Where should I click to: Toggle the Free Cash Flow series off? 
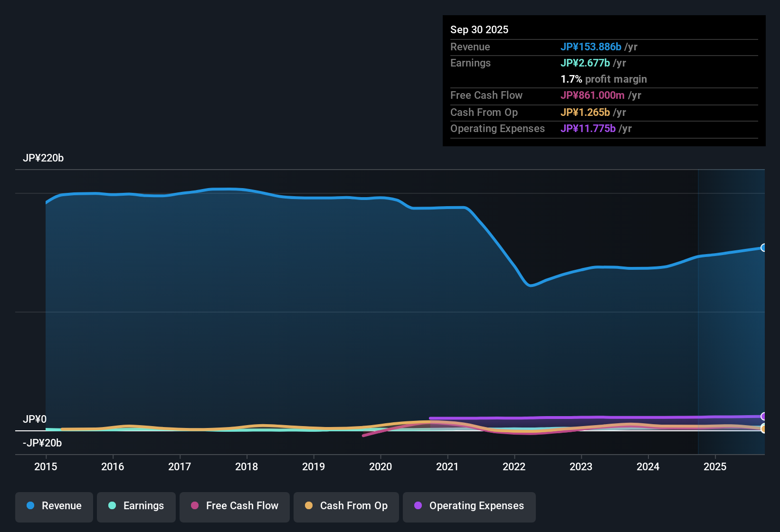point(234,506)
